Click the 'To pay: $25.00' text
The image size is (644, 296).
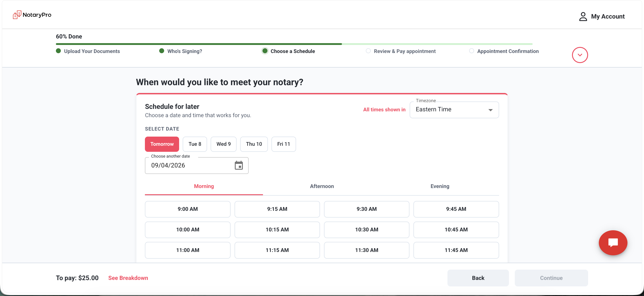coord(77,278)
